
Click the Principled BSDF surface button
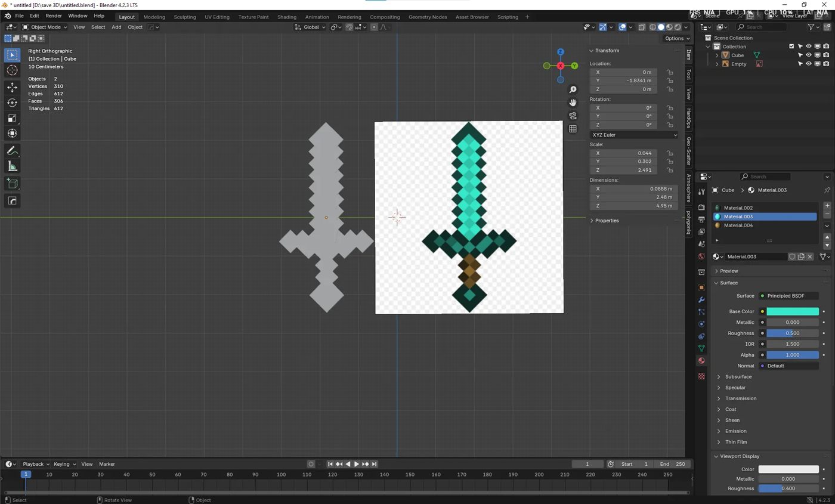(788, 296)
